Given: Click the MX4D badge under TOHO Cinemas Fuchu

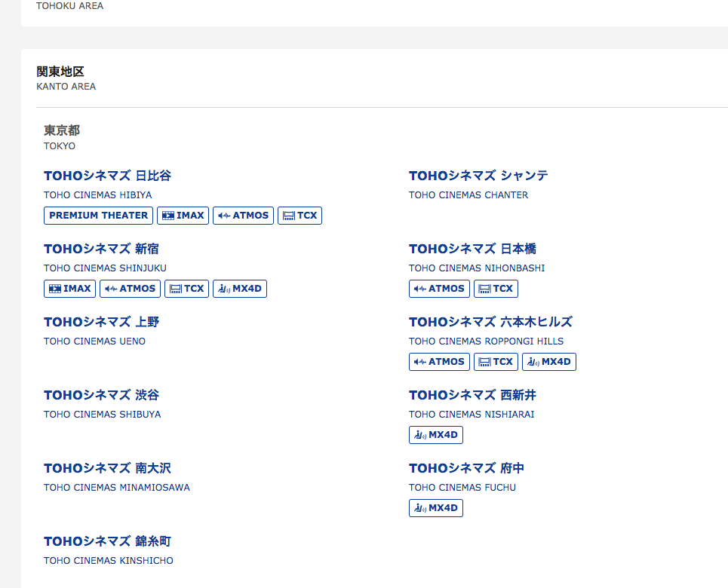Looking at the screenshot, I should click(435, 508).
